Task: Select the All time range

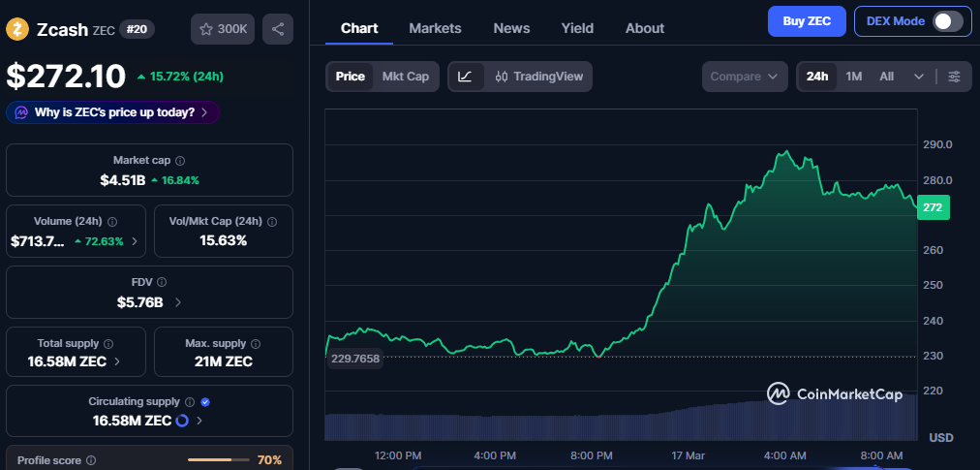Action: coord(886,77)
